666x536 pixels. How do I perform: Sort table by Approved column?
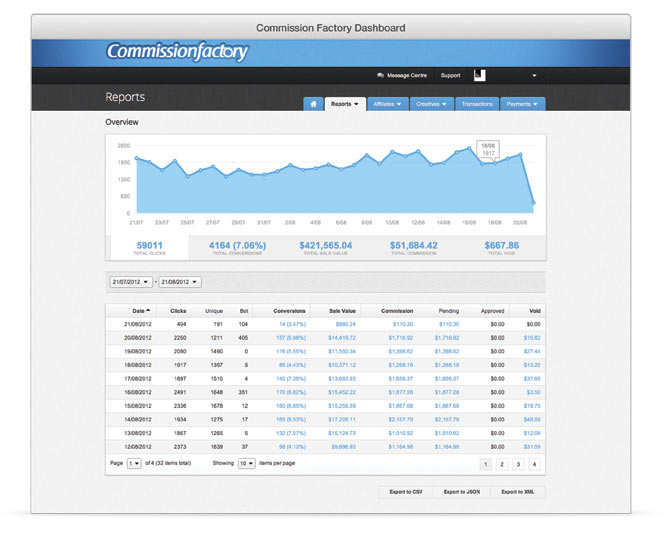492,311
